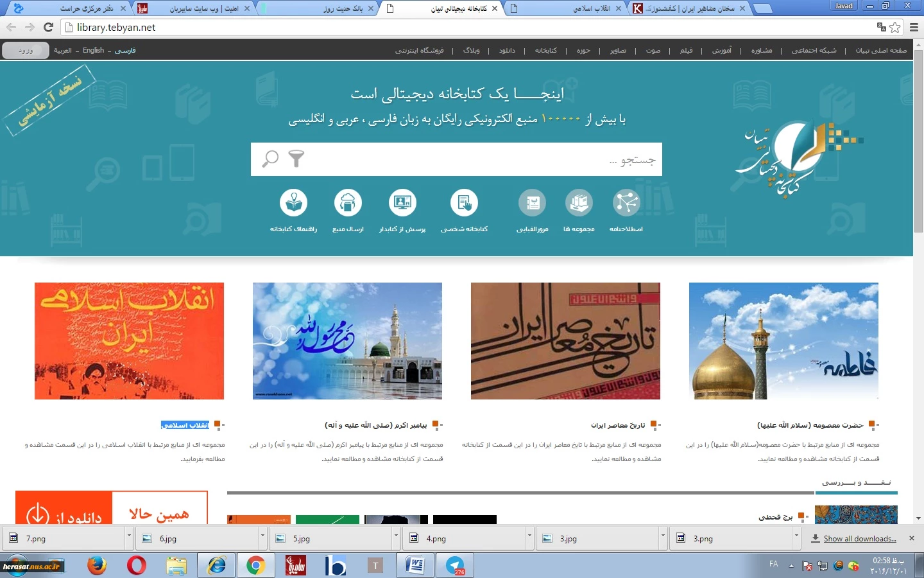The image size is (924, 578).
Task: Open Firefox from the taskbar
Action: point(97,565)
